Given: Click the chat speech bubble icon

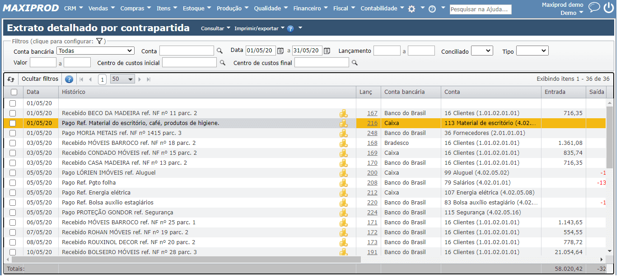Looking at the screenshot, I should pos(594,7).
